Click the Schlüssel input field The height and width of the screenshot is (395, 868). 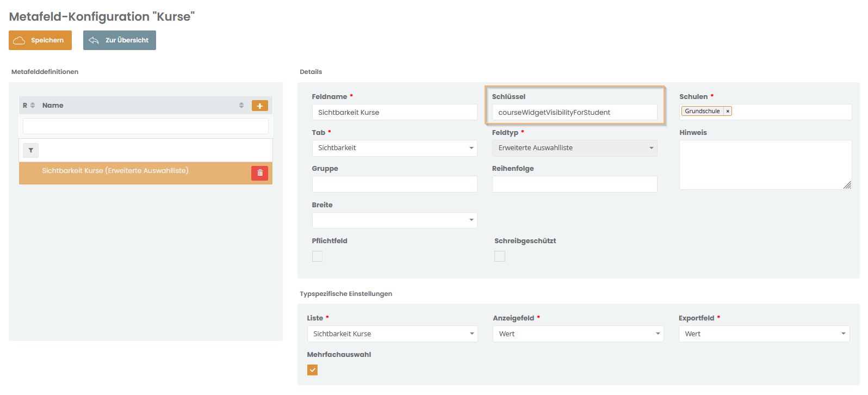coord(575,112)
